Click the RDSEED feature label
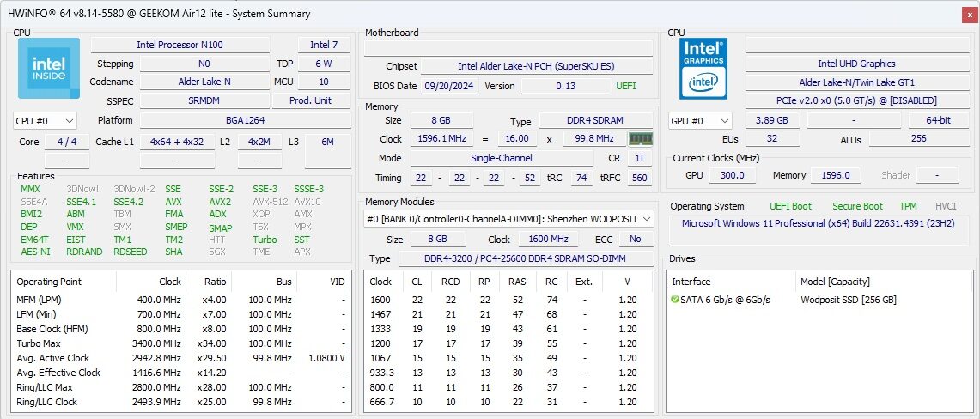 coord(131,252)
